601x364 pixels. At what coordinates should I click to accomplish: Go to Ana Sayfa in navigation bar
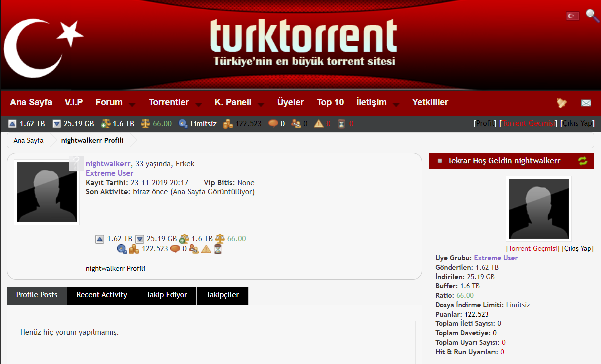[x=31, y=102]
